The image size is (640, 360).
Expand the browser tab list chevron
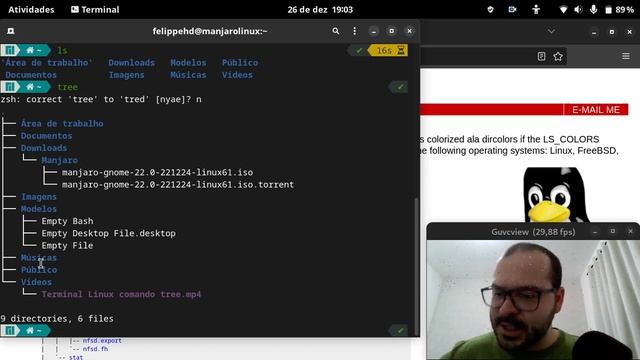551,31
